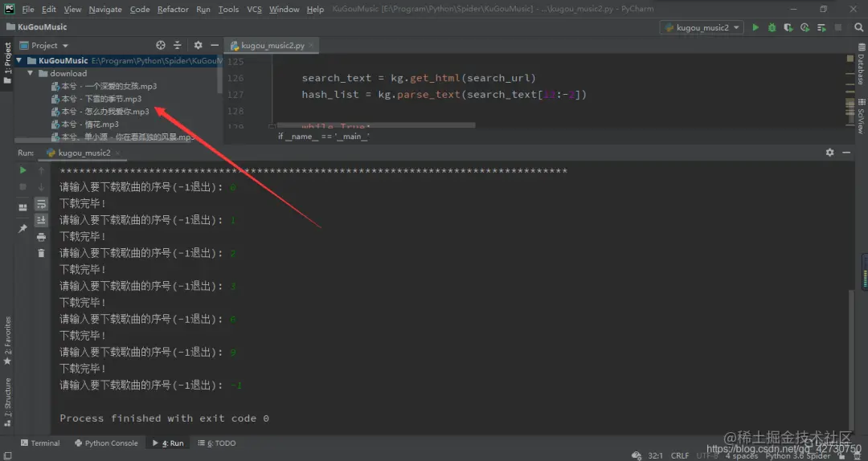Close the kugou_music2.py editor tab
This screenshot has width=868, height=461.
pos(311,46)
